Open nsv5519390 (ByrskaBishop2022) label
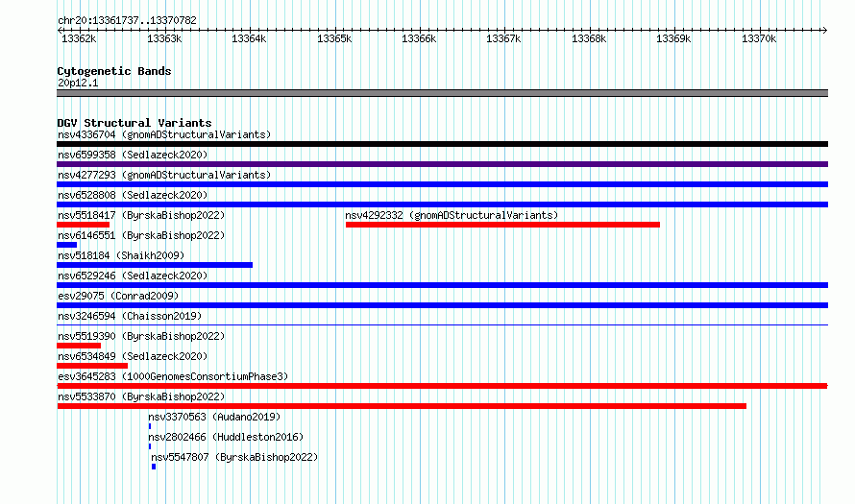The height and width of the screenshot is (504, 855). point(141,336)
